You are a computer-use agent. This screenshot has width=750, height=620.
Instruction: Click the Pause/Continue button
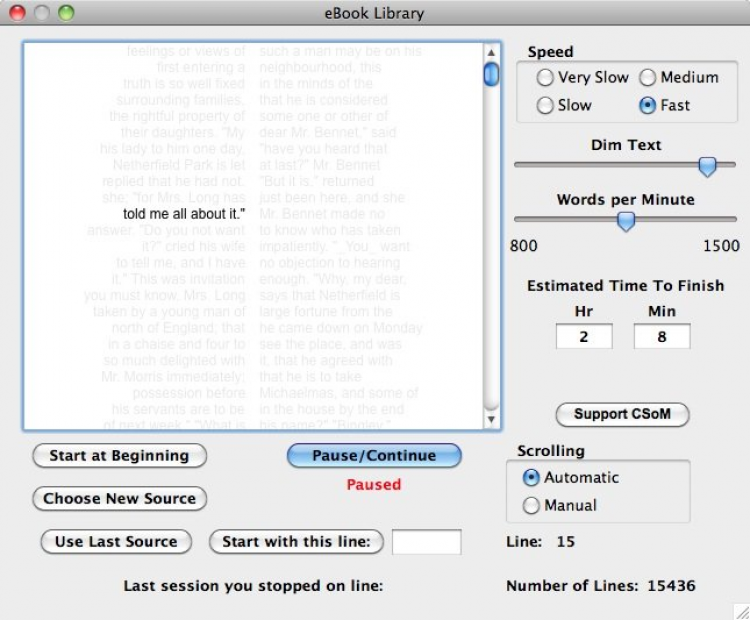[374, 455]
